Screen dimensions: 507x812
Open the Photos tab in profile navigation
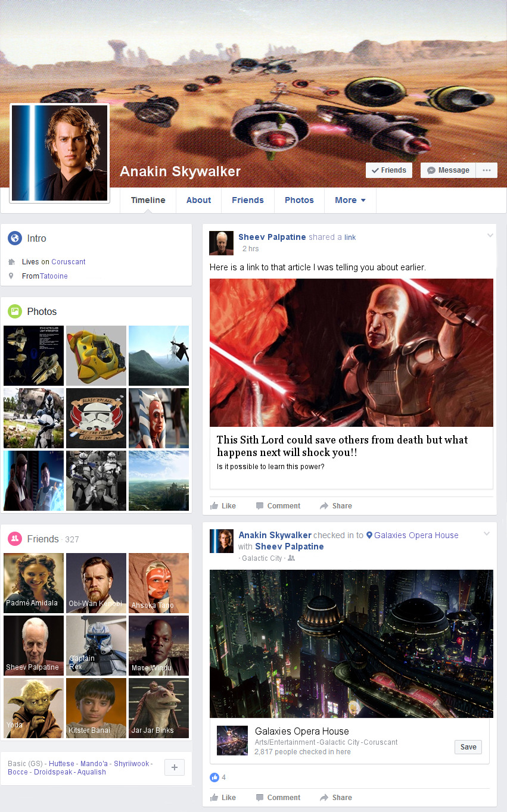pyautogui.click(x=299, y=200)
